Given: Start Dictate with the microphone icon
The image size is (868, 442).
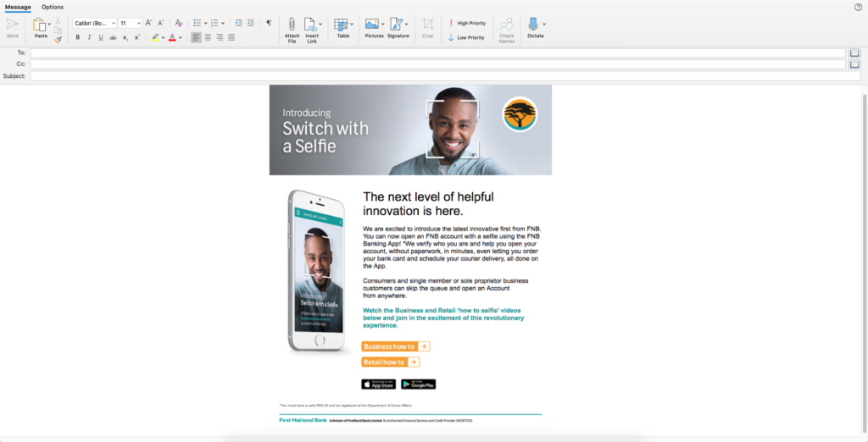Looking at the screenshot, I should click(x=533, y=25).
